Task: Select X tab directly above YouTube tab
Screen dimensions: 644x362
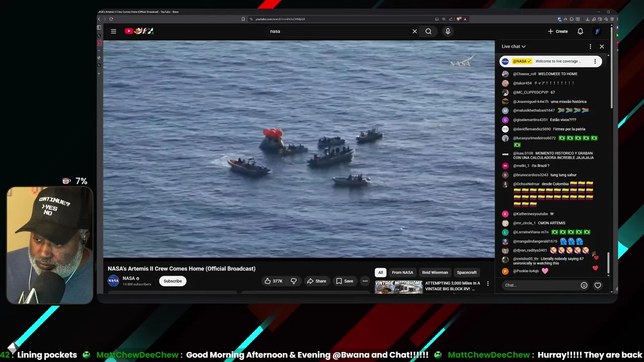Action: [99, 36]
